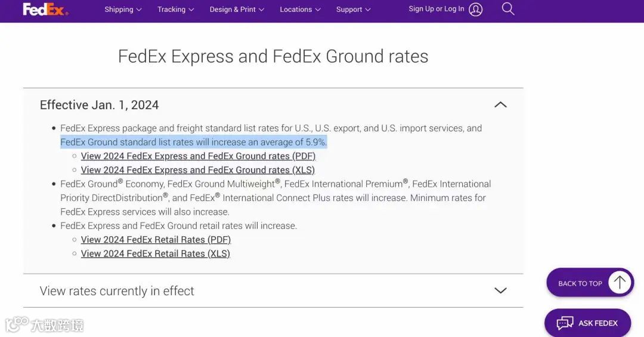The width and height of the screenshot is (644, 337).
Task: Open the Locations menu
Action: coord(300,10)
